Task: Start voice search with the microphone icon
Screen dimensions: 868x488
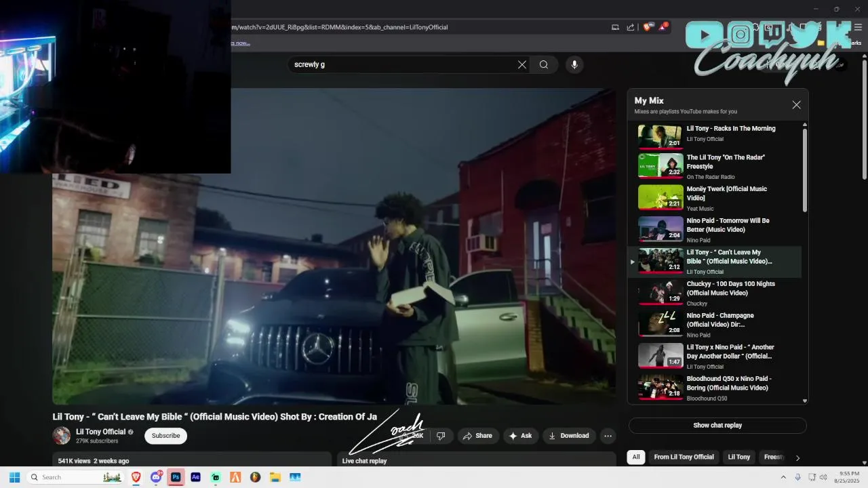Action: point(574,64)
